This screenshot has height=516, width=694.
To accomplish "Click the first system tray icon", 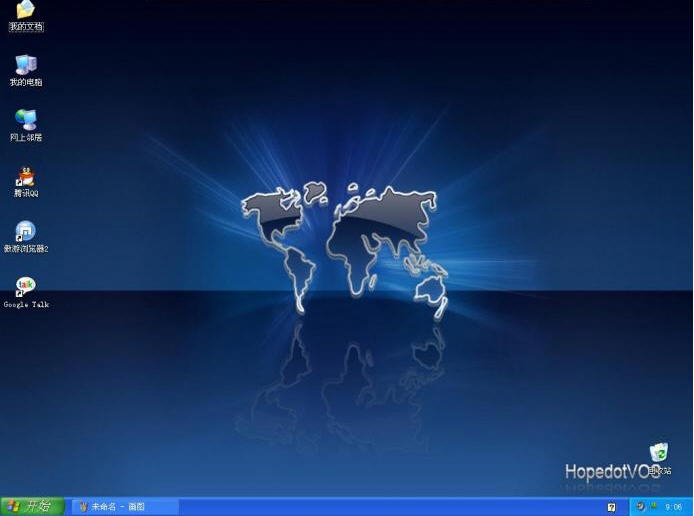I will click(x=640, y=507).
